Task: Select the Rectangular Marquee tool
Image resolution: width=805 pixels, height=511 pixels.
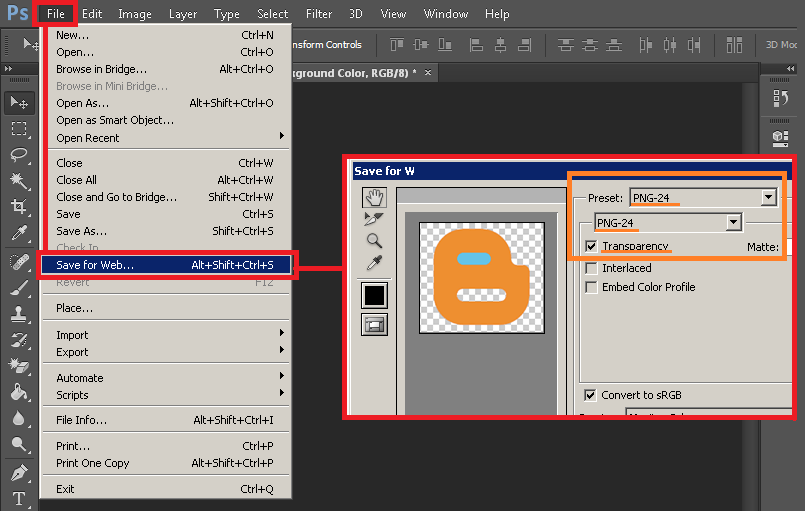Action: (20, 128)
